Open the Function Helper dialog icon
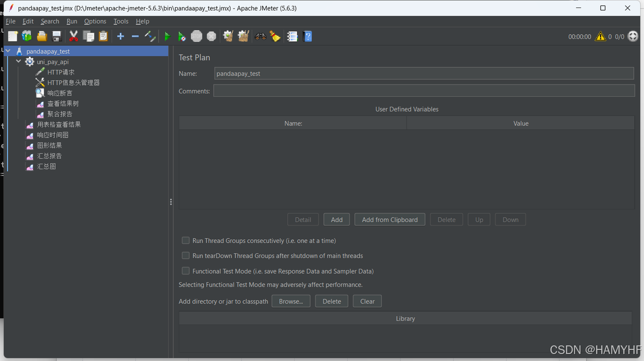 coord(292,36)
